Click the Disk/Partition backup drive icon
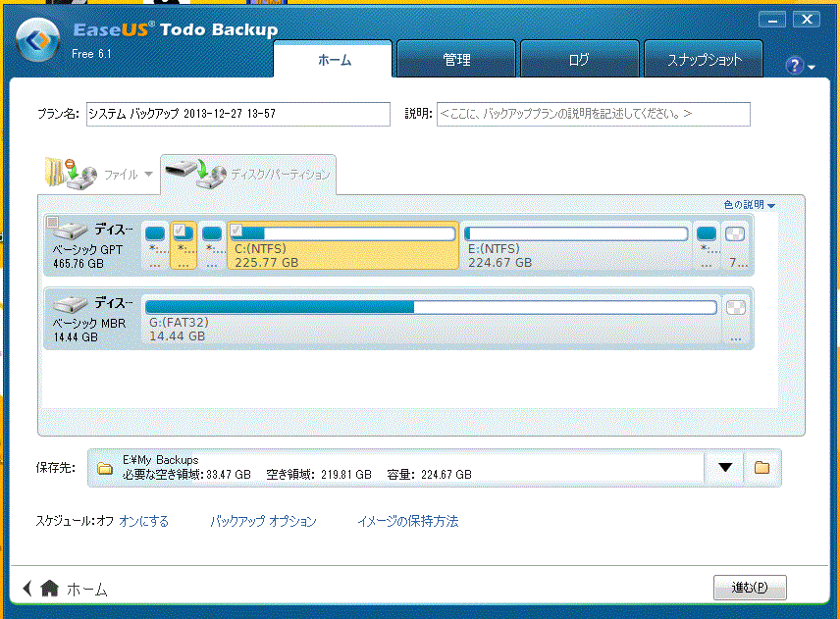The width and height of the screenshot is (840, 619). point(195,174)
